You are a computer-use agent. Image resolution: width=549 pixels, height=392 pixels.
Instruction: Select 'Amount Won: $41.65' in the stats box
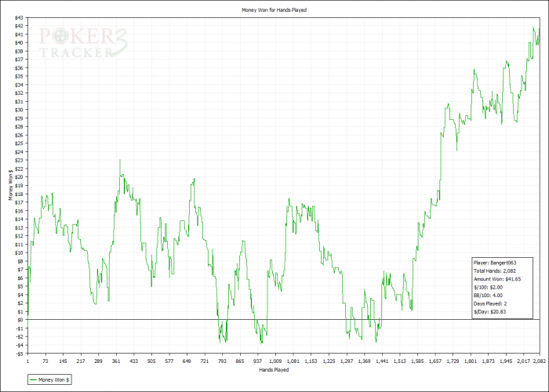pos(496,279)
